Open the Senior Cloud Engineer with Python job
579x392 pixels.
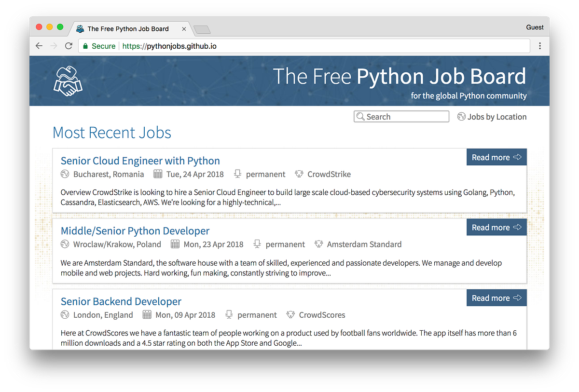coord(140,161)
